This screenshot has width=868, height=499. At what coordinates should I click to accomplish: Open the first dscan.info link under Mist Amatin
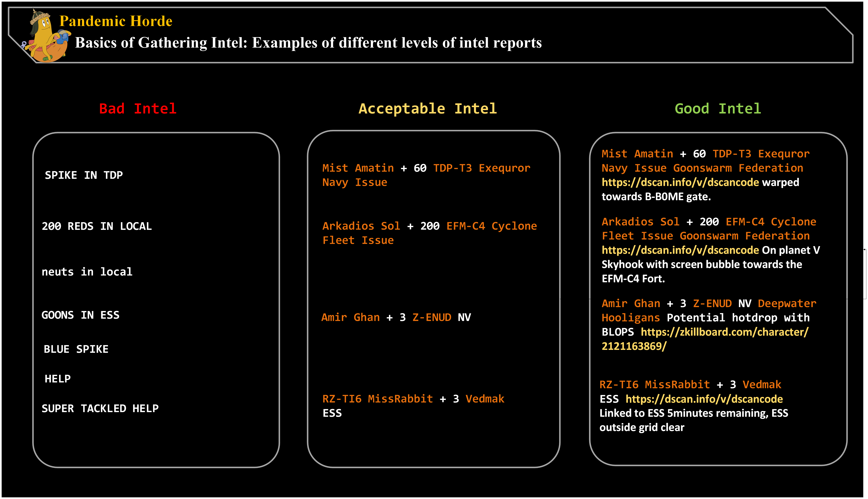click(680, 182)
